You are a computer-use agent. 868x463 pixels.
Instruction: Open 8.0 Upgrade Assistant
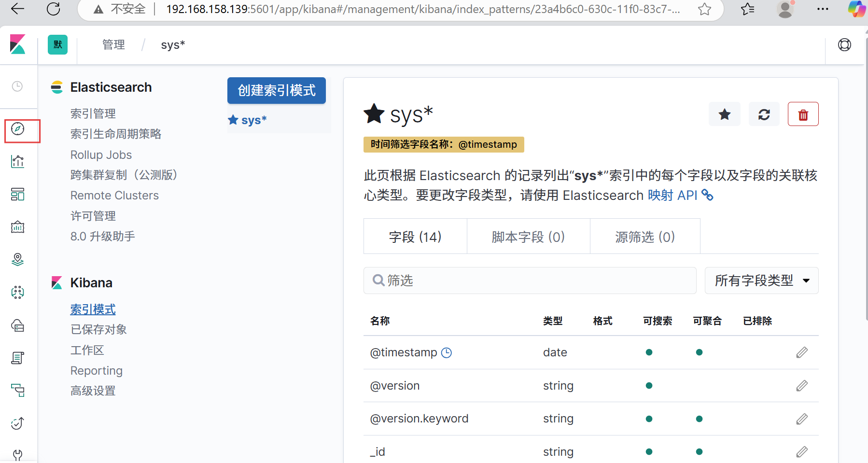[x=103, y=236]
